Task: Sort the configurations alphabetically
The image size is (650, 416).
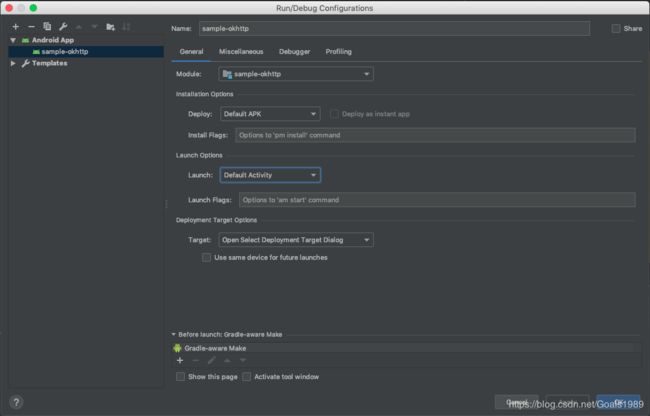Action: pyautogui.click(x=126, y=27)
